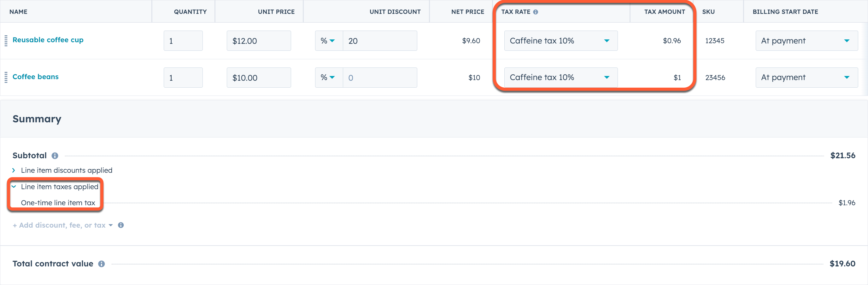Open Reusable coffee cup line item
This screenshot has width=868, height=285.
coord(48,40)
